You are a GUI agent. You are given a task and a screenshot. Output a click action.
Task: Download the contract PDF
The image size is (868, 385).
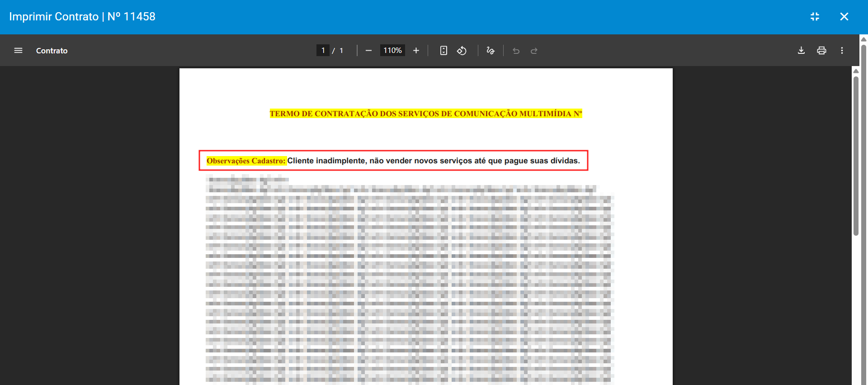coord(801,51)
